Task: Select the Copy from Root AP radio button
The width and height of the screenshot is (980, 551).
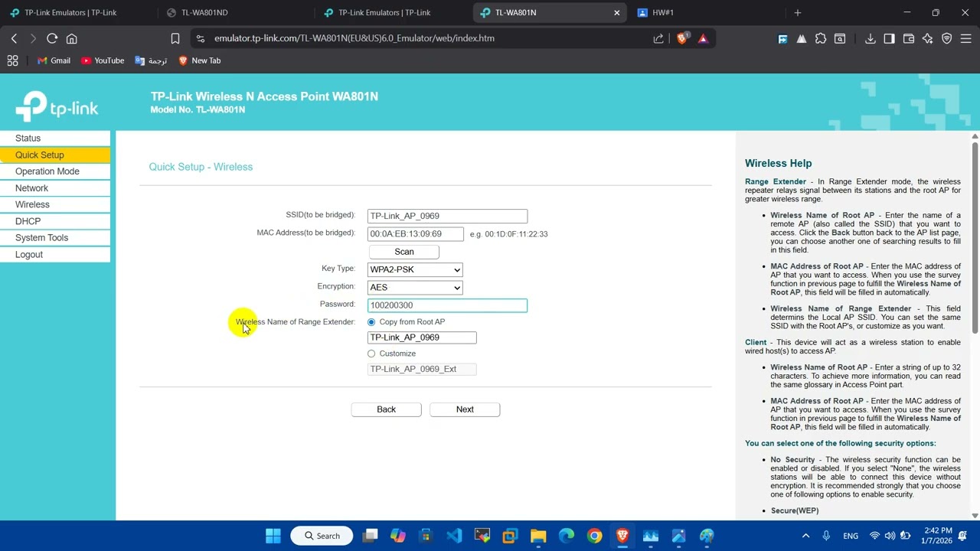Action: (x=371, y=322)
